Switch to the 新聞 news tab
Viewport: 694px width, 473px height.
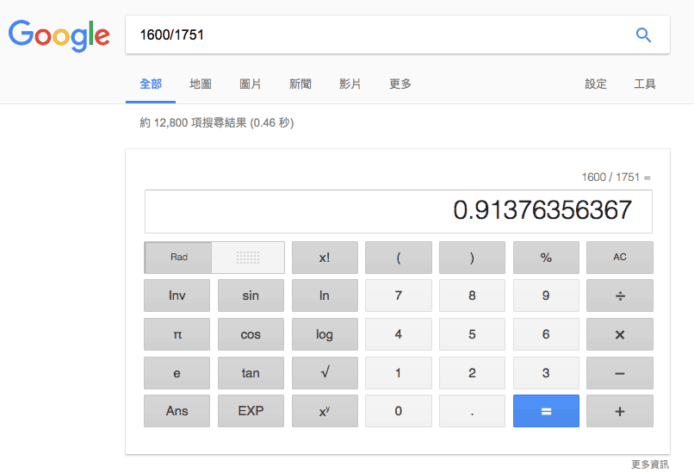click(300, 84)
